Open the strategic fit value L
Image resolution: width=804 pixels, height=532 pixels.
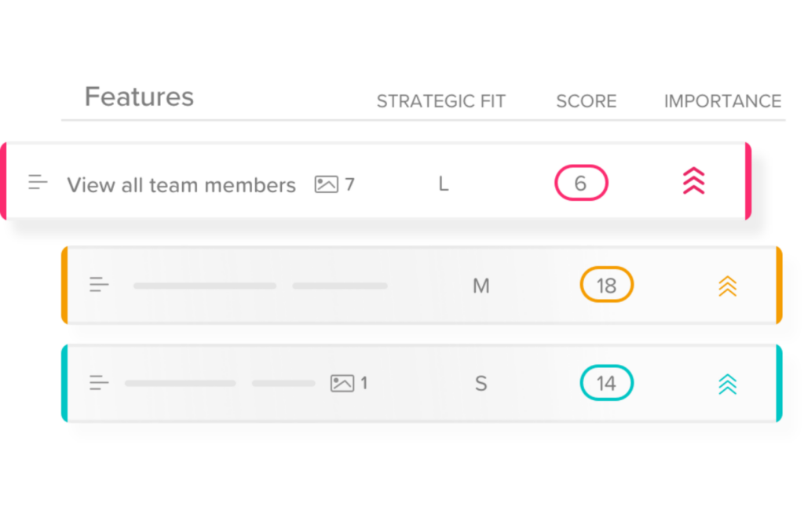(x=443, y=184)
